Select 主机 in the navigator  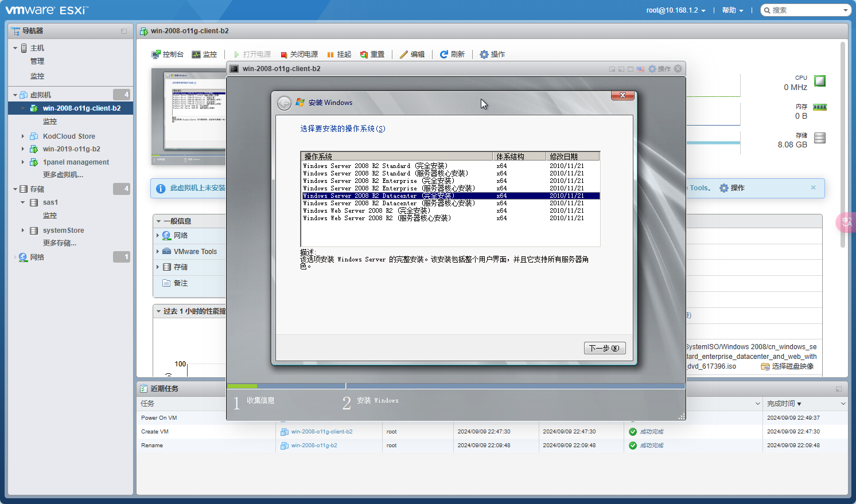(37, 48)
